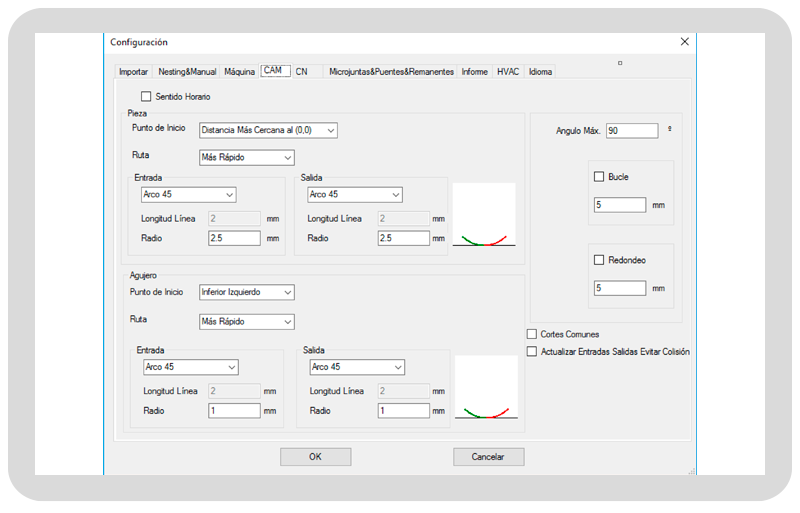
Task: Open the Nesting&Manual tab
Action: pos(187,71)
